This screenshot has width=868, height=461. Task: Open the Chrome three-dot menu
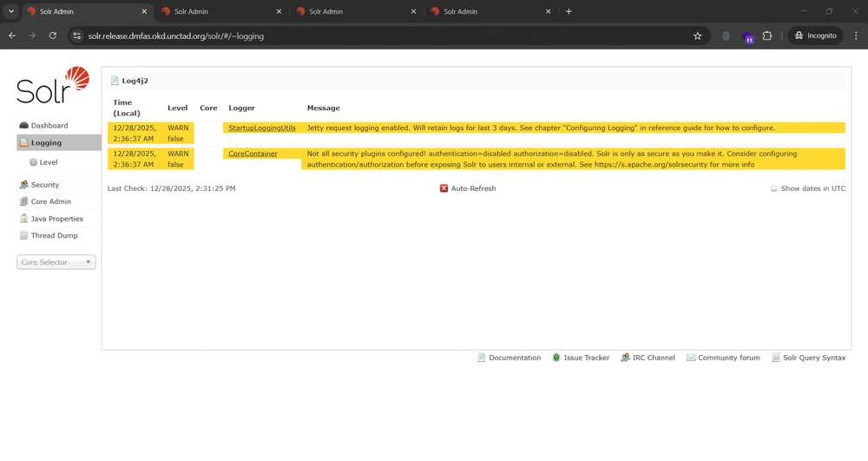[856, 36]
